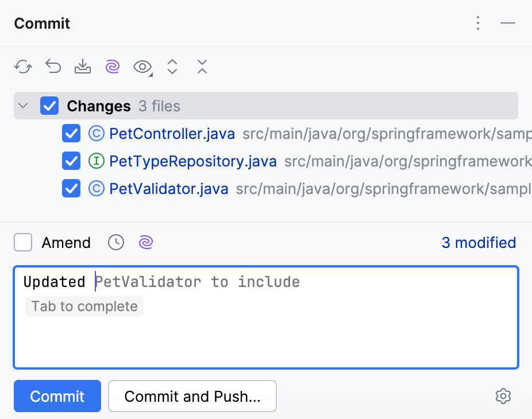The height and width of the screenshot is (419, 532).
Task: Show diff preview with the eye icon
Action: (x=140, y=67)
